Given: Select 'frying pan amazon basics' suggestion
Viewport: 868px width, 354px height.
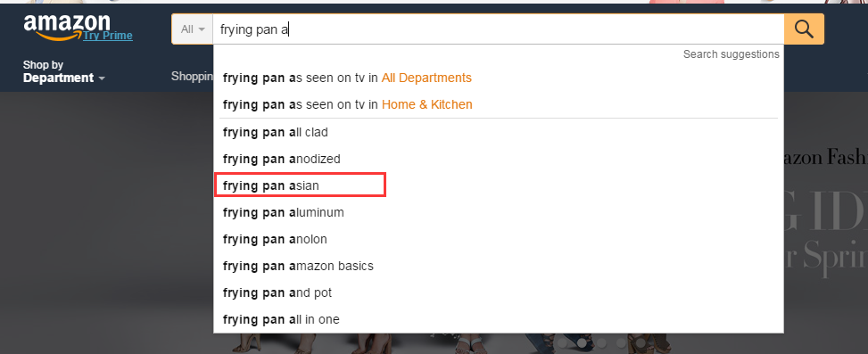Looking at the screenshot, I should point(498,266).
